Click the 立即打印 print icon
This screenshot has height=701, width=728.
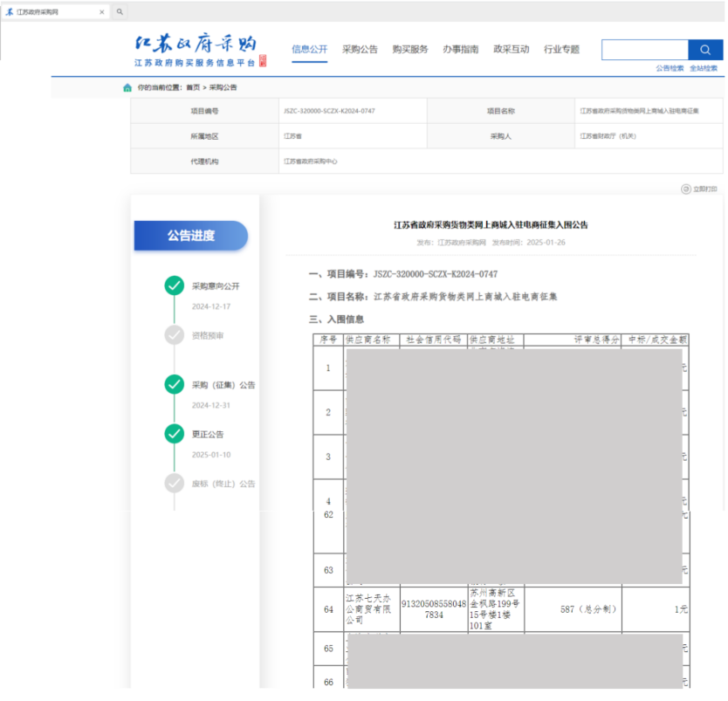[686, 189]
